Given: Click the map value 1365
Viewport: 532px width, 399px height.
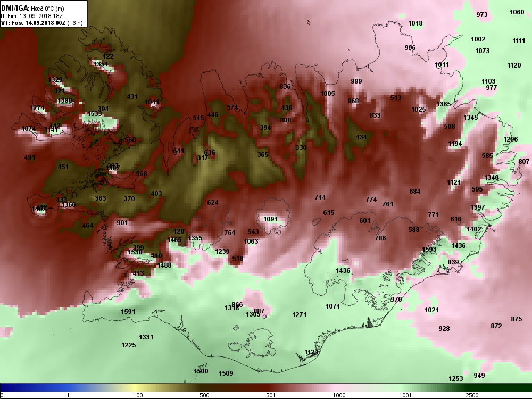Looking at the screenshot, I should (444, 104).
